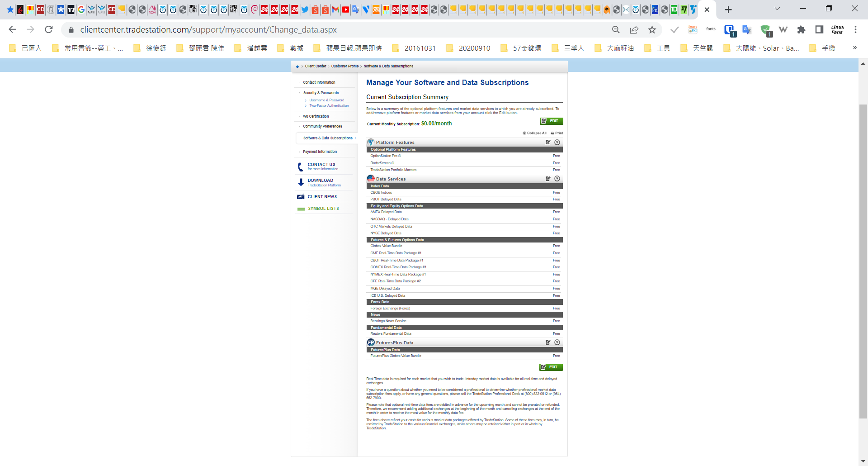Click the Reuters Fundamental Data row
Screen dimensions: 868x466
(464, 334)
